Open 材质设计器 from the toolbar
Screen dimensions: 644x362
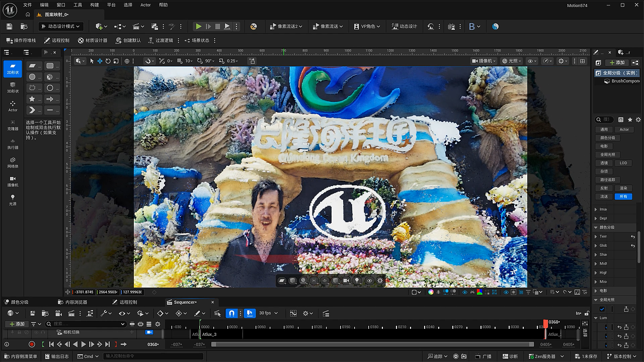point(93,40)
